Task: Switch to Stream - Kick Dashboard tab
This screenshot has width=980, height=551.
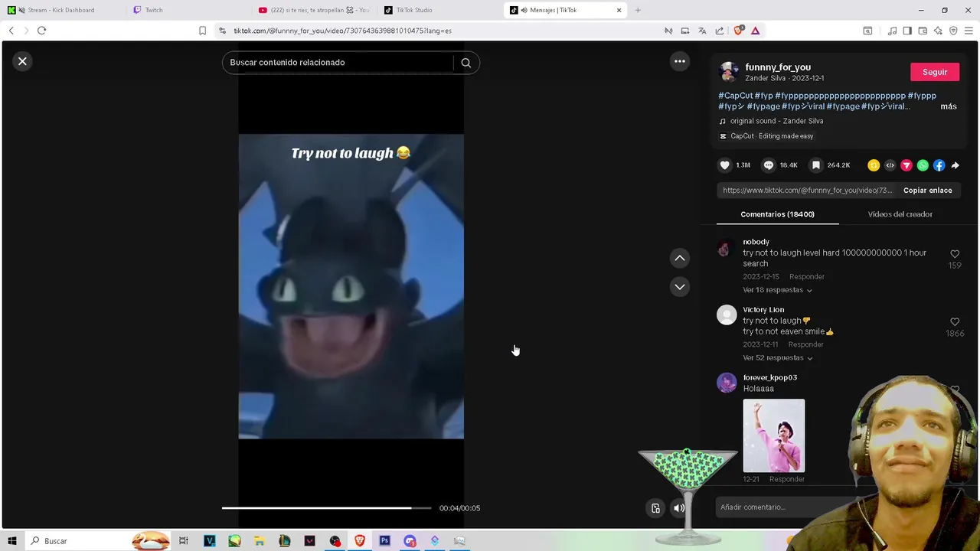Action: click(61, 10)
